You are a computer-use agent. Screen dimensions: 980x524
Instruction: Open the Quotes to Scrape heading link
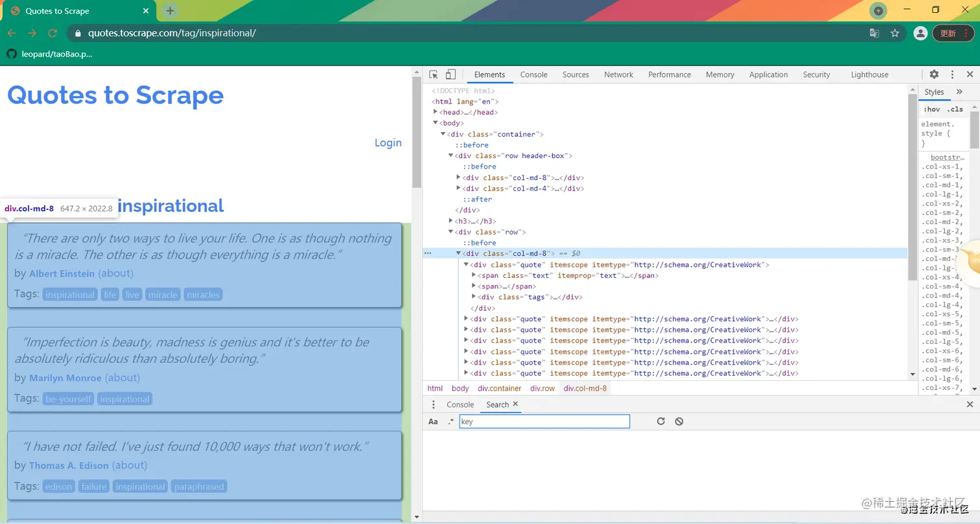tap(115, 95)
